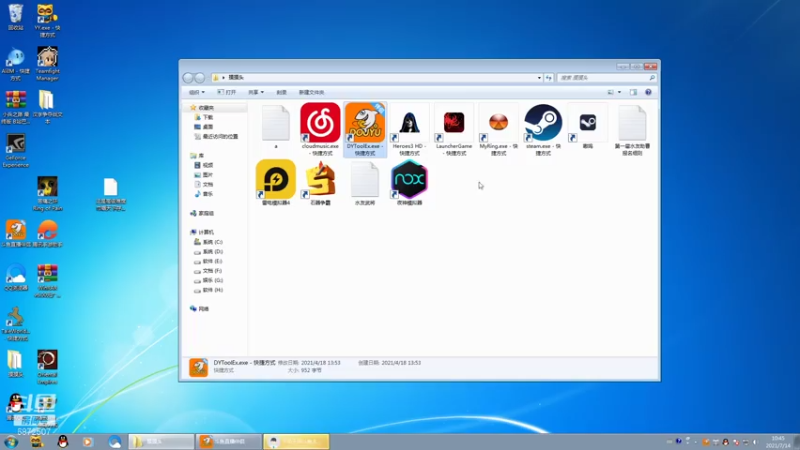Viewport: 800px width, 450px height.
Task: Select the Ring of Pain desktop icon
Action: point(47,194)
